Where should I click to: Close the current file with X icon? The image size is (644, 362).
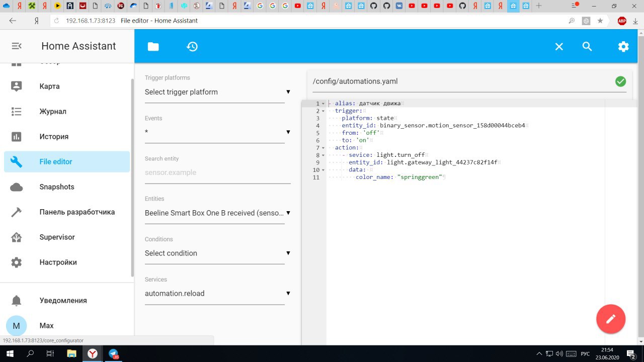[x=559, y=47]
